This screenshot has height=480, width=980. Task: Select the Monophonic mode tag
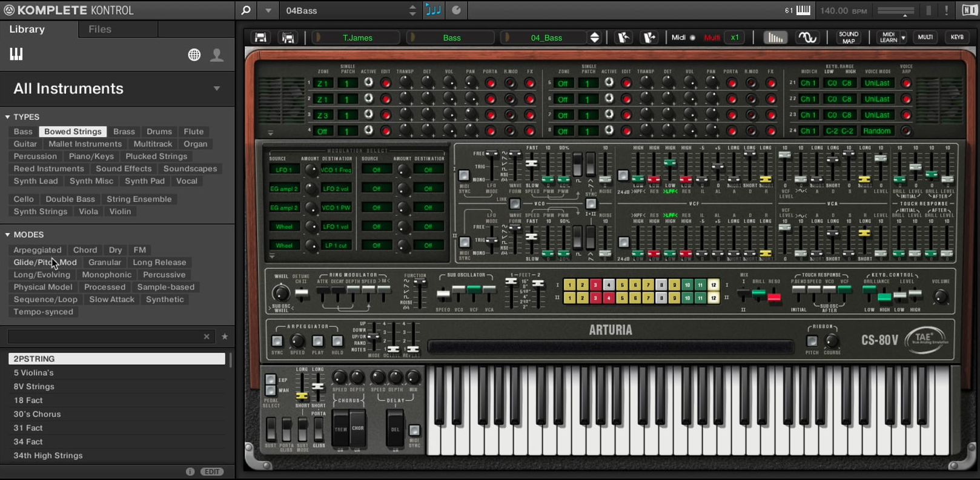107,275
